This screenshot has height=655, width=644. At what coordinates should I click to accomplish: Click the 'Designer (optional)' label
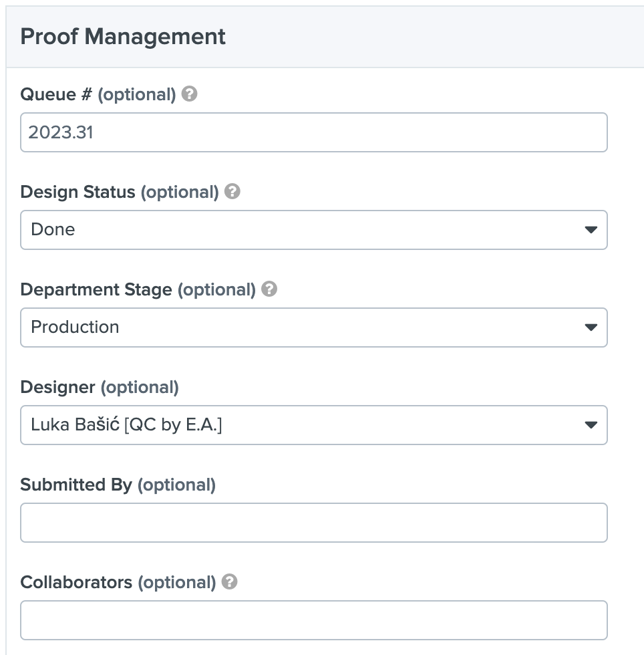tap(100, 387)
